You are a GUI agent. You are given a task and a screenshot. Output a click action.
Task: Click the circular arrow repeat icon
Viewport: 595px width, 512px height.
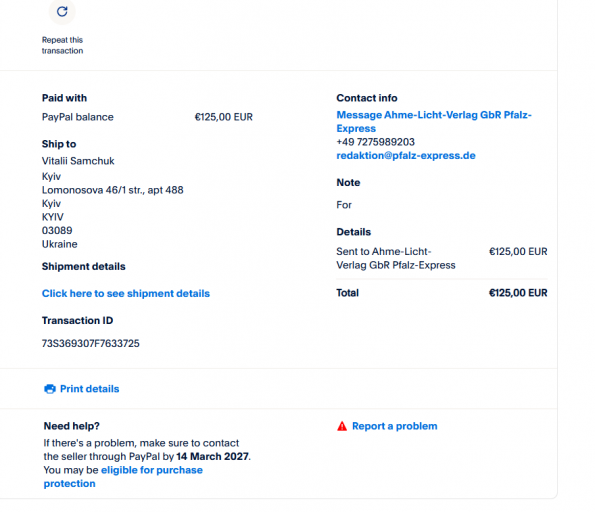point(62,12)
